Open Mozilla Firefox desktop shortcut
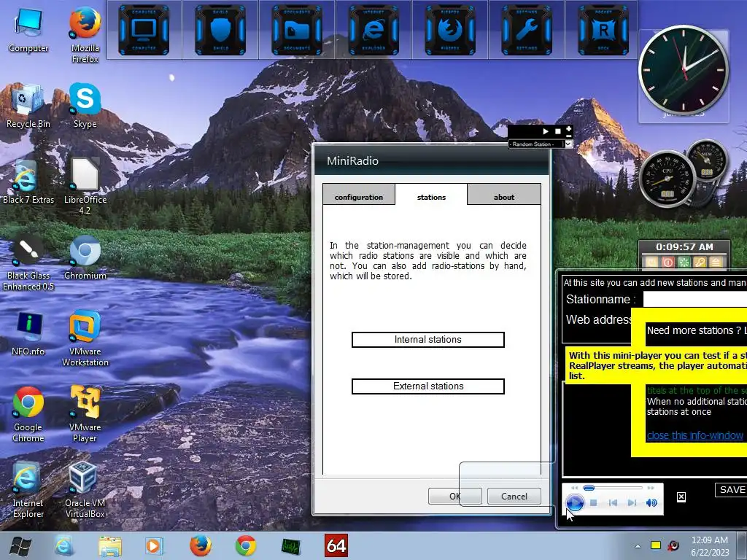 [85, 35]
